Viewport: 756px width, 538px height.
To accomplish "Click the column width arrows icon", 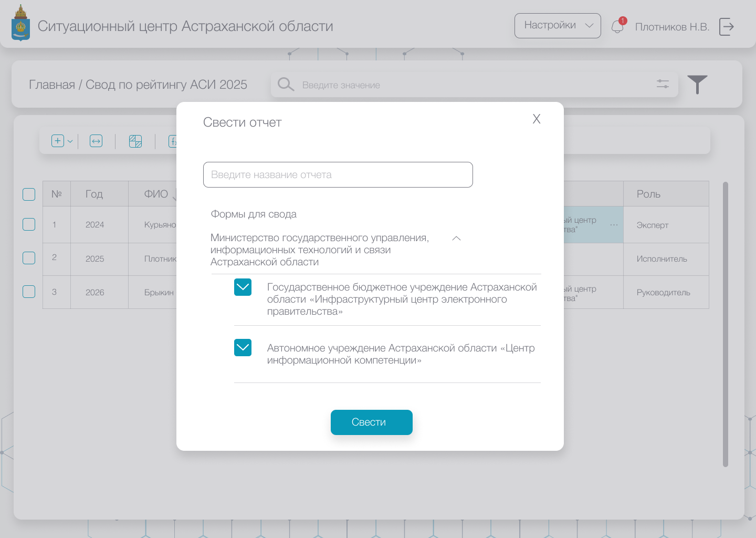I will click(x=96, y=141).
